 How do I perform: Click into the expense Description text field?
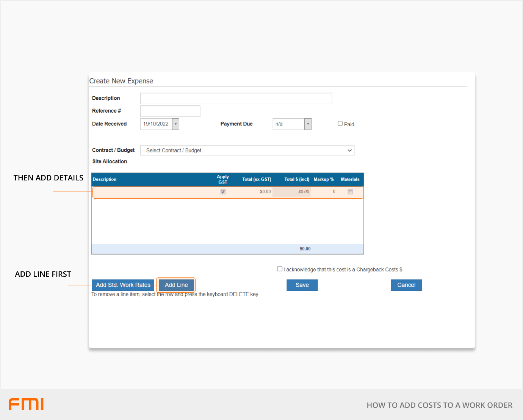point(236,99)
